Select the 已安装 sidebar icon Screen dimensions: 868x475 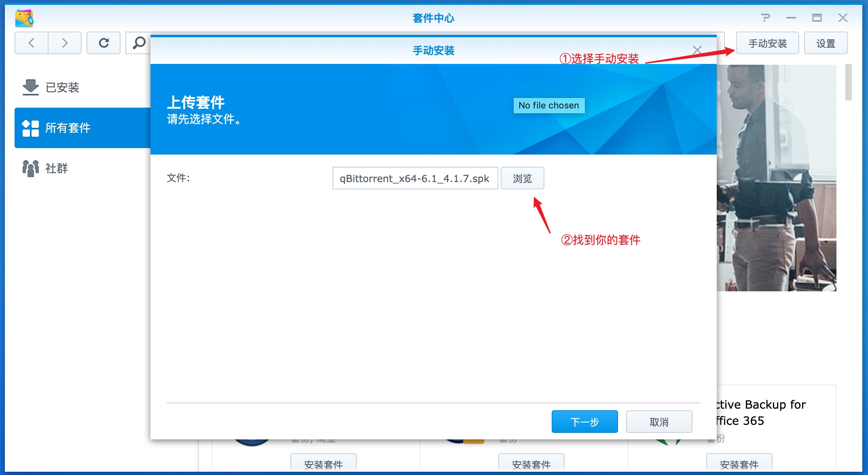point(30,87)
